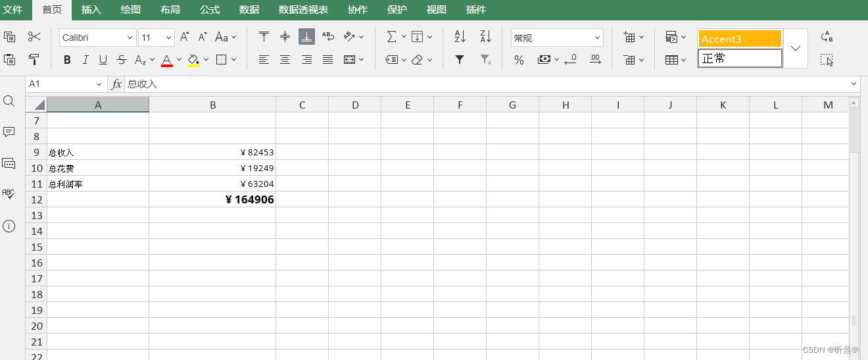Open the font color dropdown arrow

pyautogui.click(x=179, y=60)
